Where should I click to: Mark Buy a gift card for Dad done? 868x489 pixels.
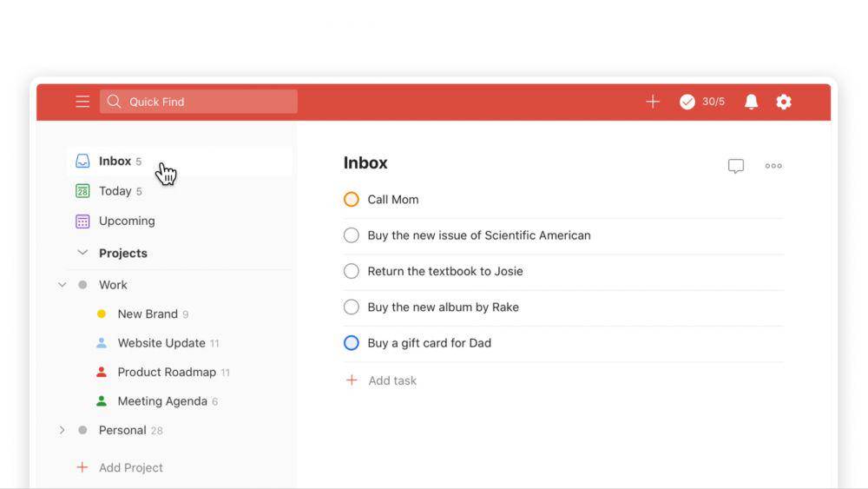(x=351, y=343)
